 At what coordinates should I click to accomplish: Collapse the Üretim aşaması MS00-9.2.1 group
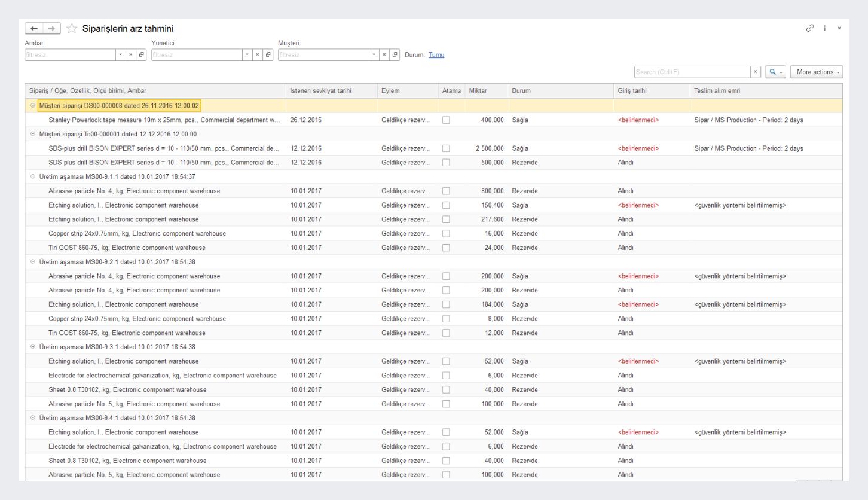coord(33,262)
